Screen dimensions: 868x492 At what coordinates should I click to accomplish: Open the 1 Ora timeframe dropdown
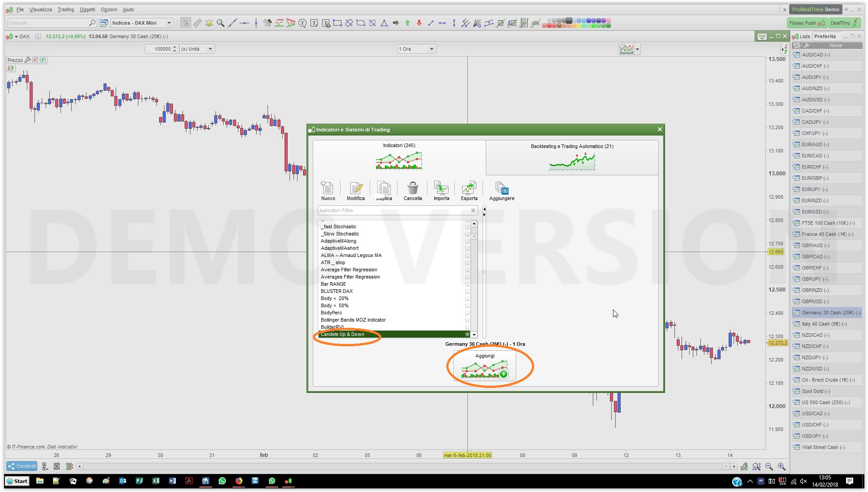(416, 49)
